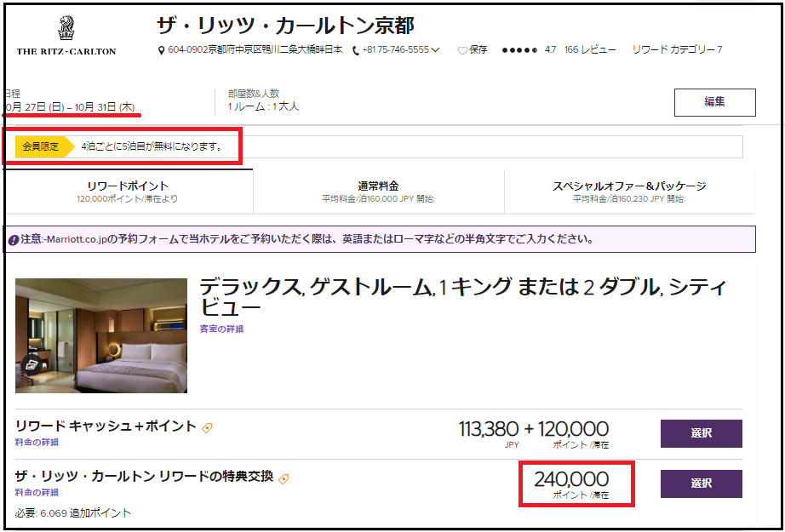Open 料金の詳細 under リワード キャッシュ+ポイント
This screenshot has height=532, width=785.
click(37, 443)
